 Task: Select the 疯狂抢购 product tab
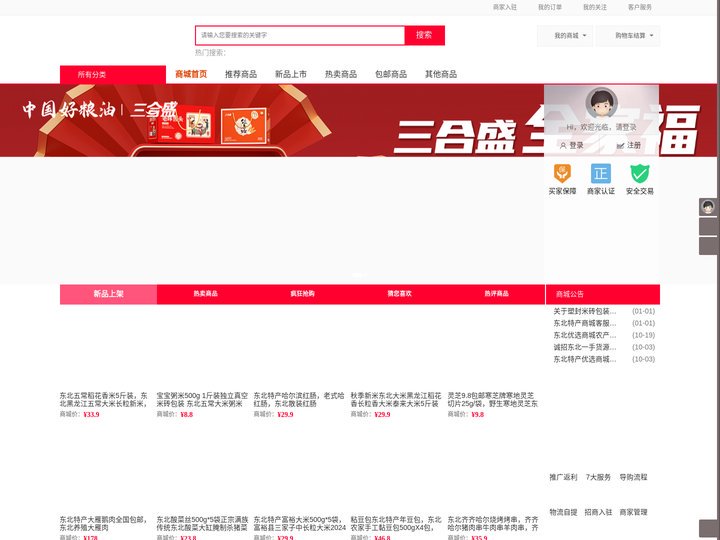click(x=303, y=294)
